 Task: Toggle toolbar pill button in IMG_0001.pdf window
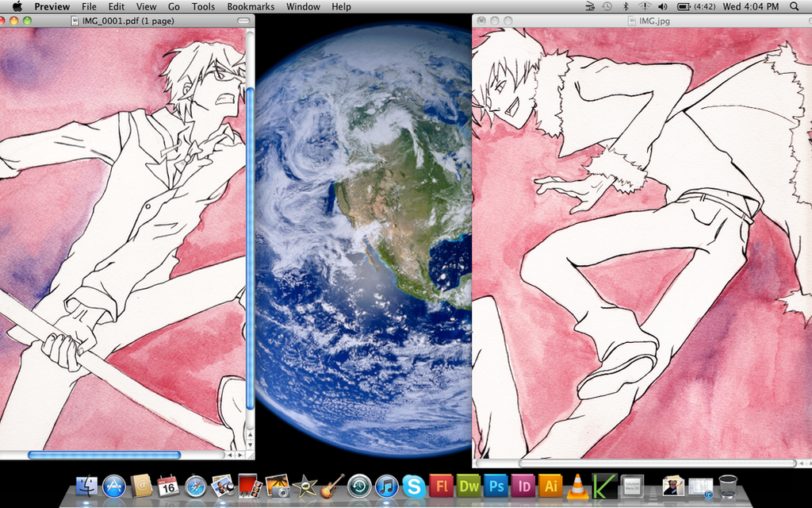(243, 21)
